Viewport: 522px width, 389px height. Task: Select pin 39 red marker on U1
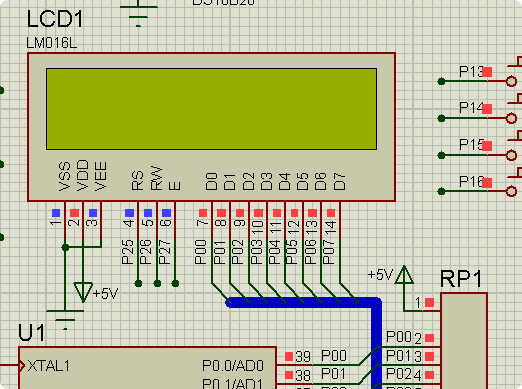pyautogui.click(x=289, y=357)
